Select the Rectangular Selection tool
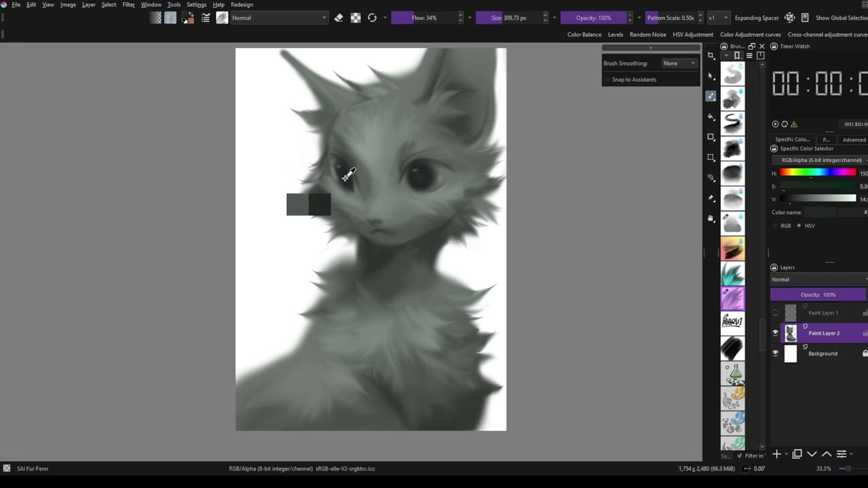This screenshot has height=488, width=868. coord(711,157)
